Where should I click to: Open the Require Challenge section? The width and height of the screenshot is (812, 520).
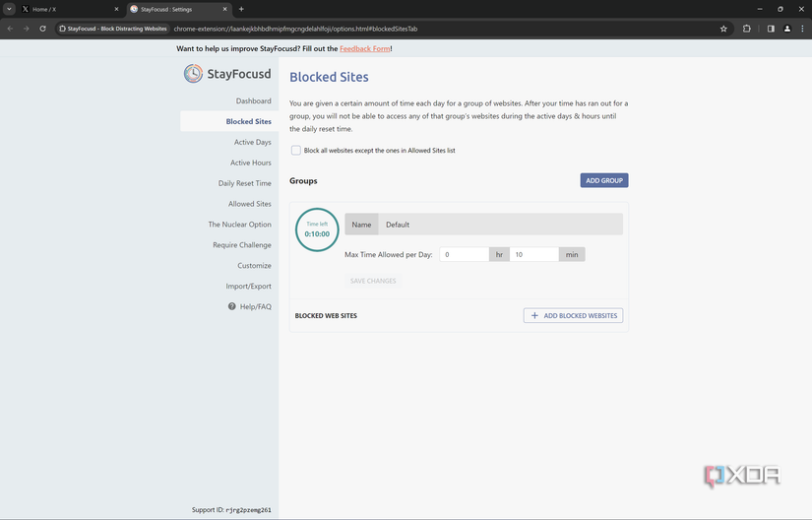coord(242,245)
